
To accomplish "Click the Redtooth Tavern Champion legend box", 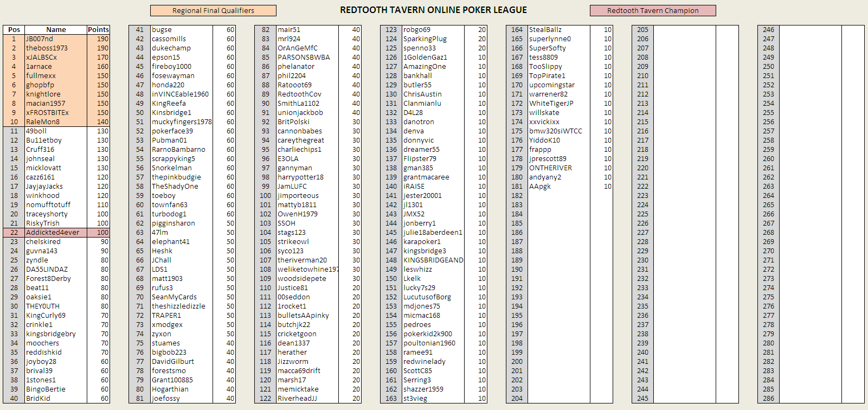I will tap(653, 10).
